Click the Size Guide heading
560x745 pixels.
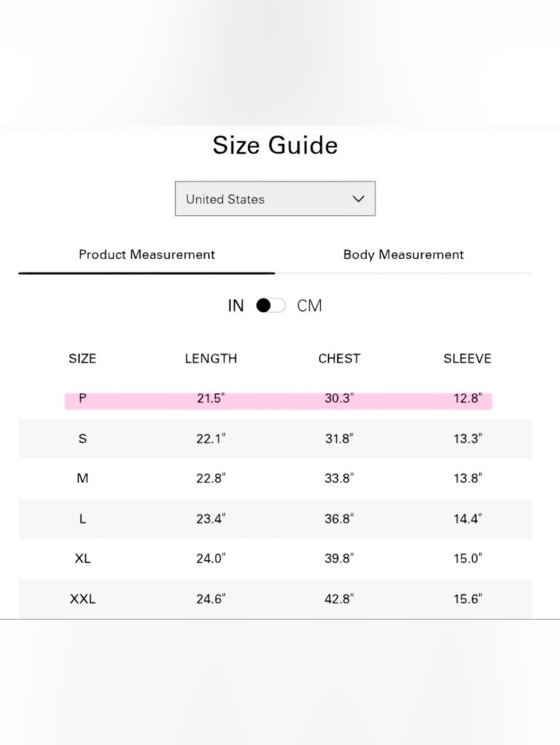[275, 145]
